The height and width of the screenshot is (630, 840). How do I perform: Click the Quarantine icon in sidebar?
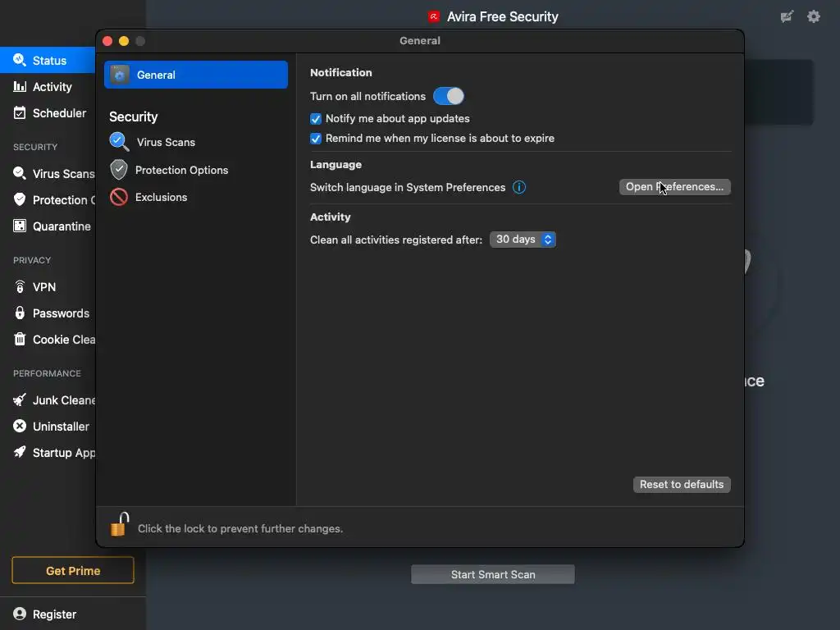tap(20, 226)
